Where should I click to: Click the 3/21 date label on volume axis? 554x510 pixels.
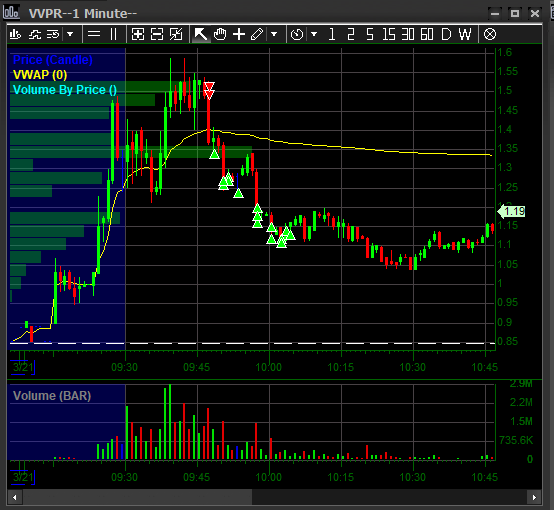(x=23, y=477)
